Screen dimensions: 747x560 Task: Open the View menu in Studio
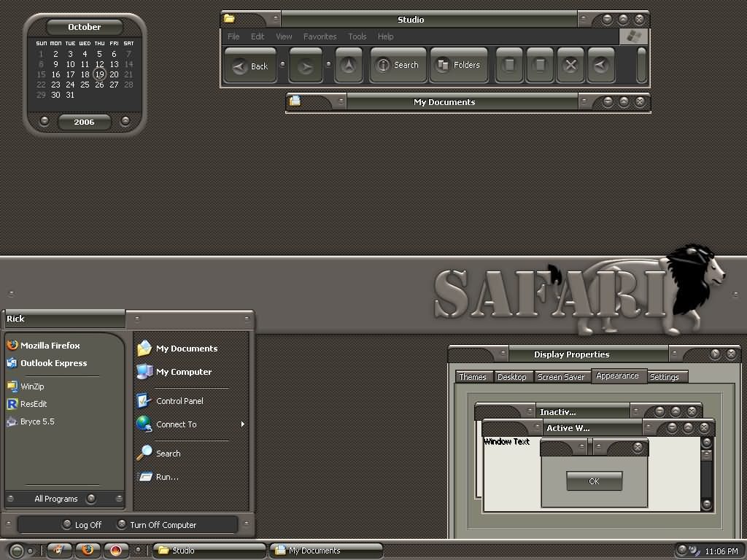point(284,36)
